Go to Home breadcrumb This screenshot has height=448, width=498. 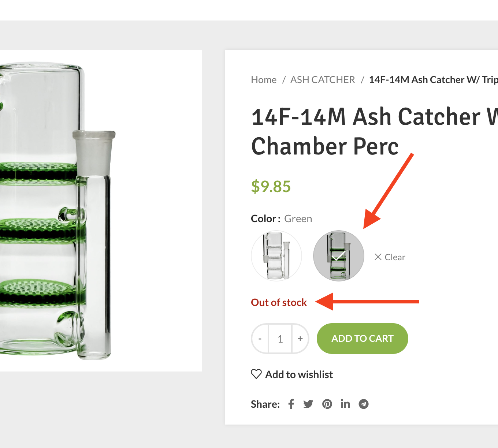[x=264, y=80]
